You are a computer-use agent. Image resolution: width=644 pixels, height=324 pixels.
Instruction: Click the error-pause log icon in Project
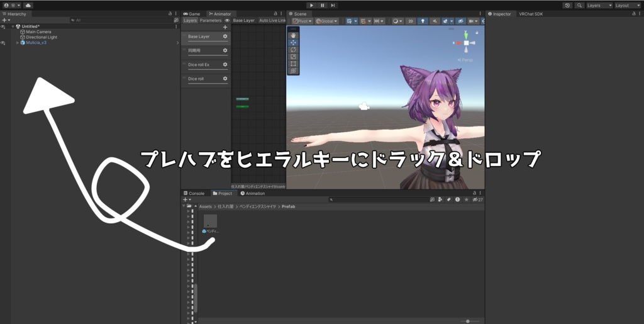click(458, 199)
